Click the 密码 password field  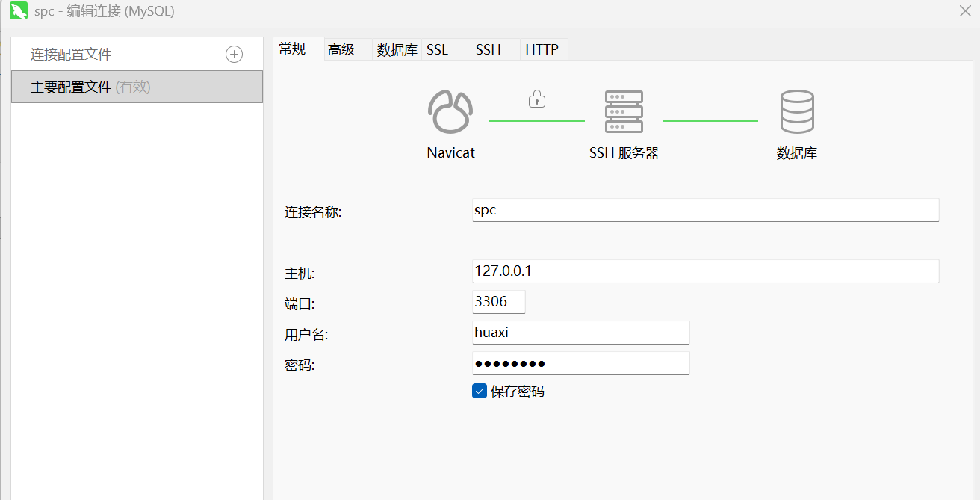[580, 364]
